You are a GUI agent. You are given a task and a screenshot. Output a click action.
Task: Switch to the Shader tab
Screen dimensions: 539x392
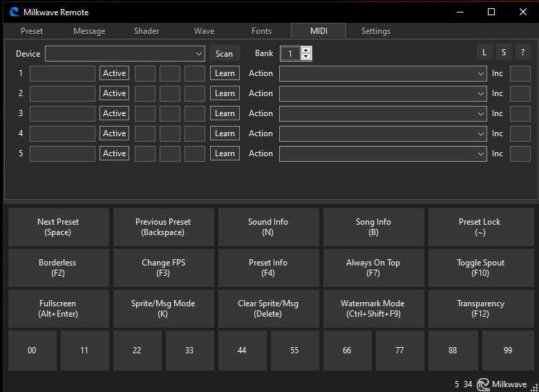pyautogui.click(x=146, y=31)
